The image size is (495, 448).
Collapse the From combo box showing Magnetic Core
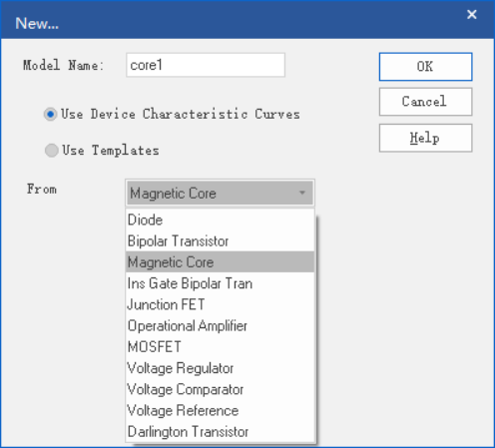coord(220,193)
